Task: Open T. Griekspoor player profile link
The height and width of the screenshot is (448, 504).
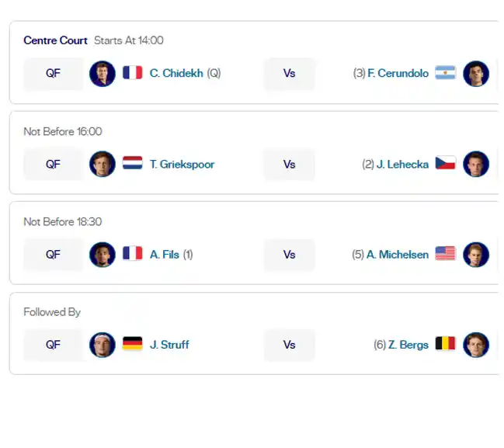Action: click(x=182, y=165)
